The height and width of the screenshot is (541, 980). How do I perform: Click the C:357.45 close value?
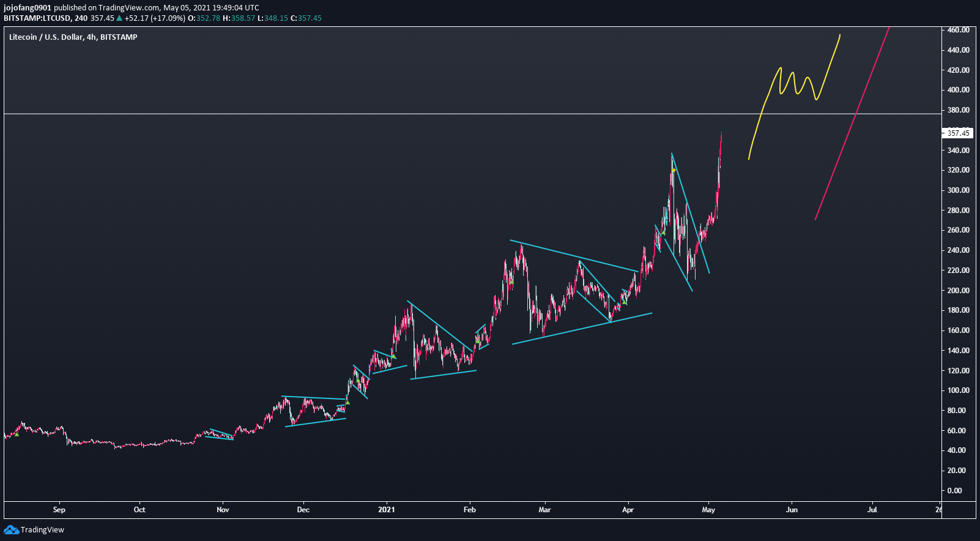pos(306,18)
